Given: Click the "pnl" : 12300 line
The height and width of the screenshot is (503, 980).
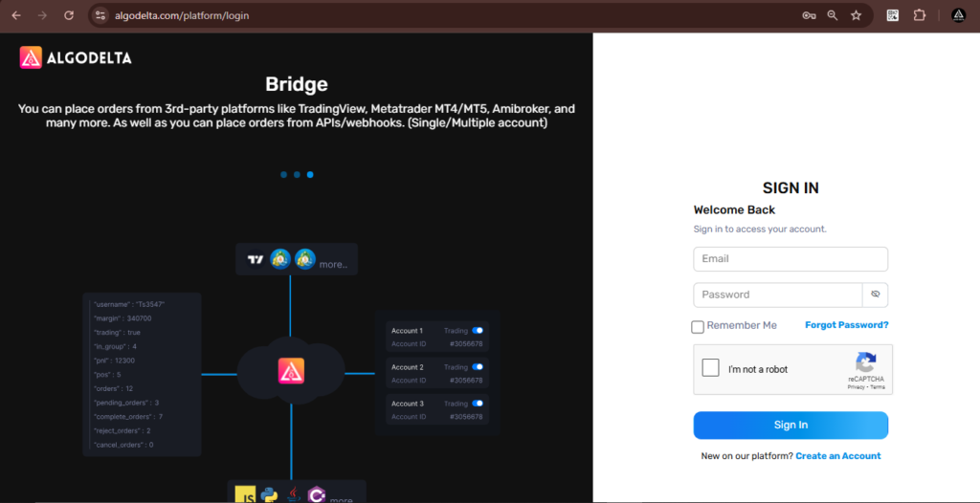Looking at the screenshot, I should (x=115, y=361).
